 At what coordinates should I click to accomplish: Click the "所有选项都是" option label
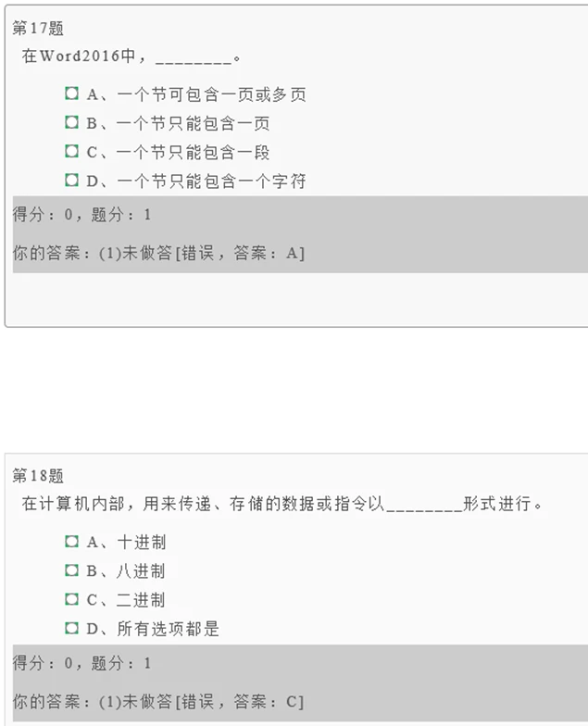tap(168, 630)
